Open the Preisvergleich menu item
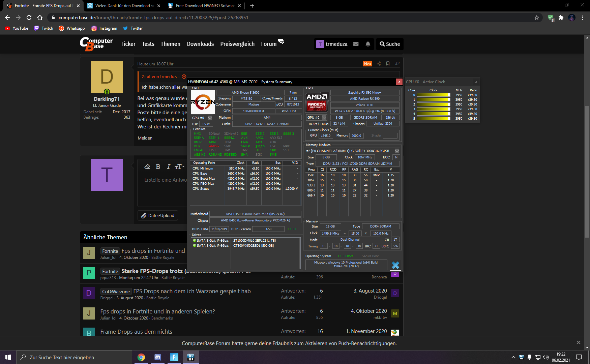Viewport: 590px width, 364px height. click(x=237, y=44)
